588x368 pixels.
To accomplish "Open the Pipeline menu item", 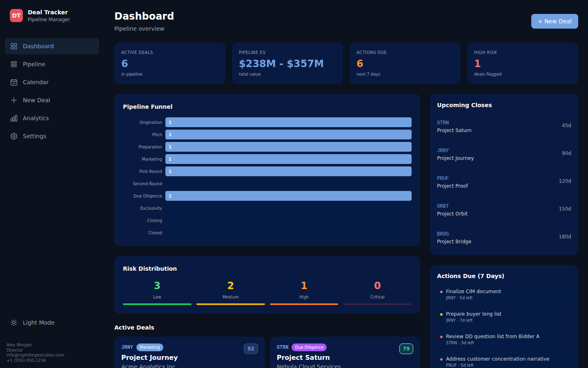I will pos(34,64).
